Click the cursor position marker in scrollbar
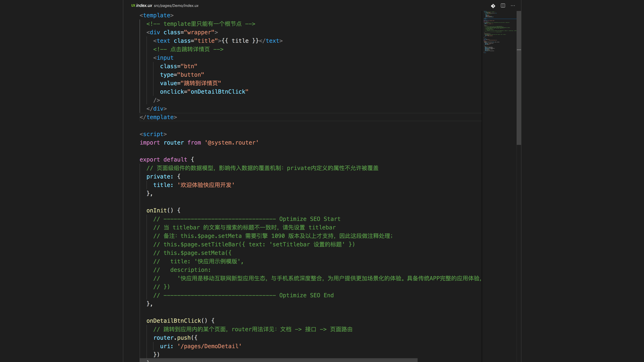 tap(519, 50)
